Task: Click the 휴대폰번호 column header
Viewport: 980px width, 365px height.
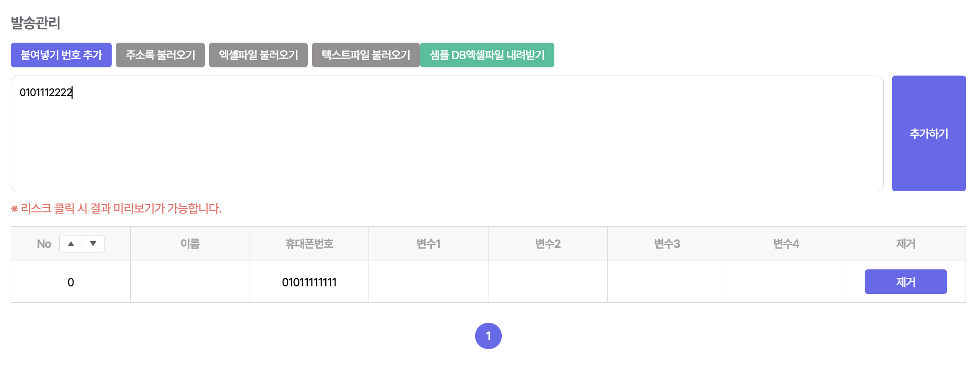Action: [309, 244]
